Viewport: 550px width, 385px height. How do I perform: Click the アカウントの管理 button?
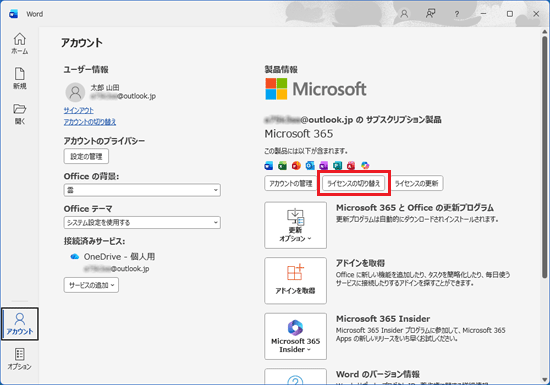click(290, 183)
